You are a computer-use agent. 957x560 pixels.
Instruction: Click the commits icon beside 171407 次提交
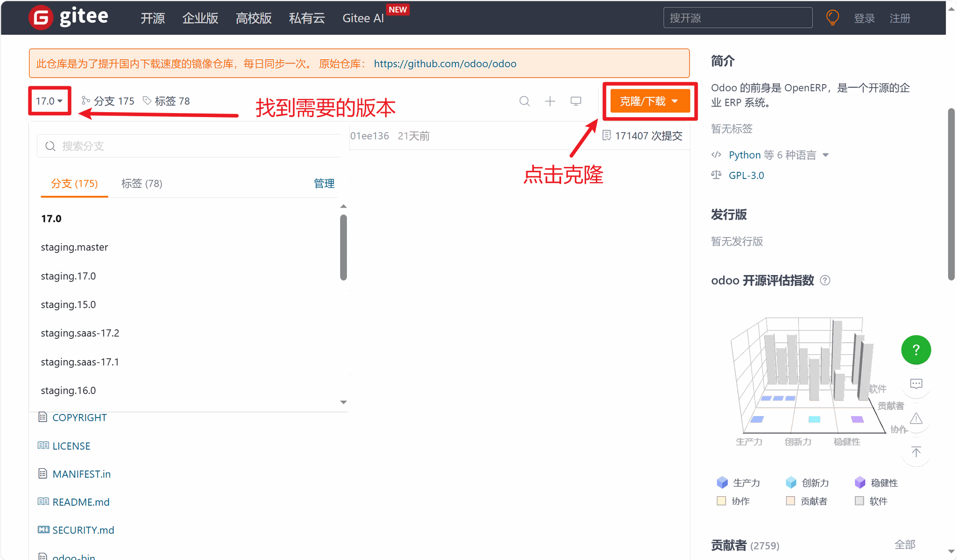607,136
